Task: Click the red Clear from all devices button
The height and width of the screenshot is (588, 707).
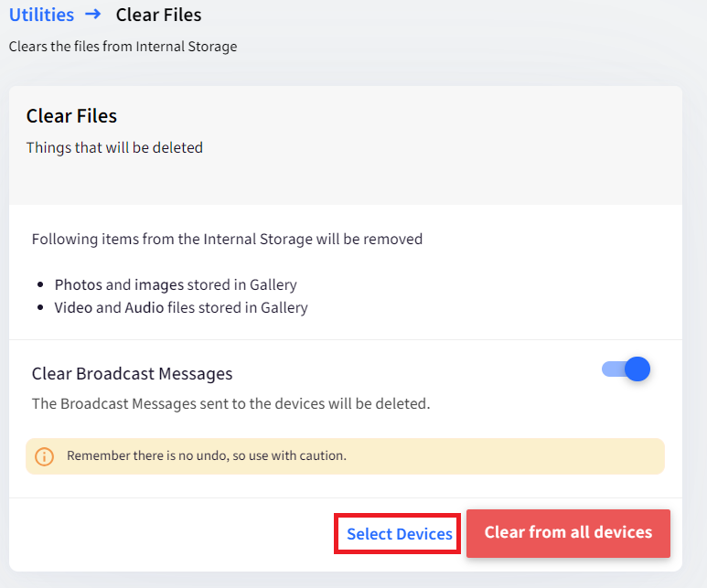Action: pyautogui.click(x=568, y=533)
